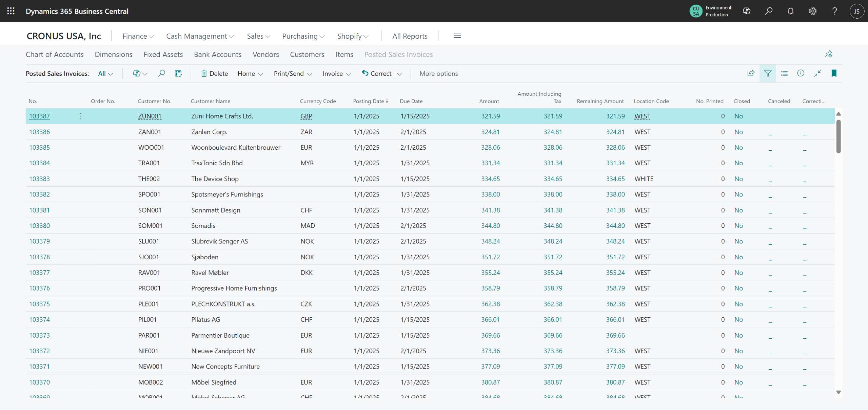Open the settings gear

(813, 11)
